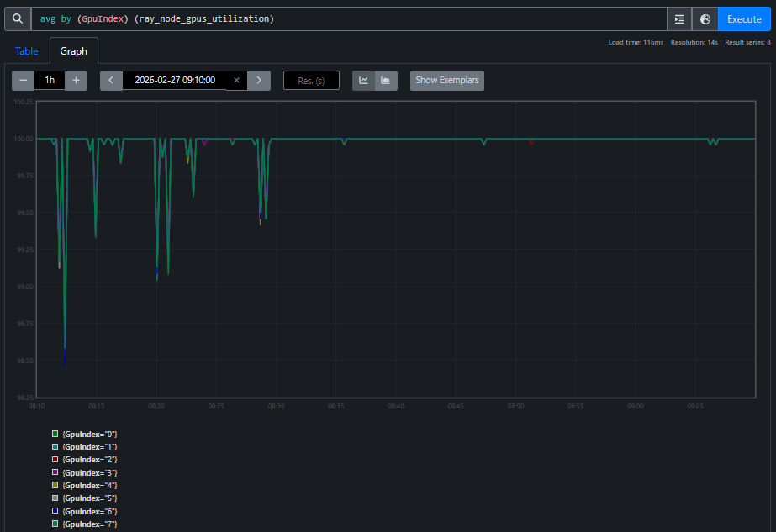The width and height of the screenshot is (776, 532).
Task: Click the Res. (s) resolution field
Action: [x=311, y=80]
